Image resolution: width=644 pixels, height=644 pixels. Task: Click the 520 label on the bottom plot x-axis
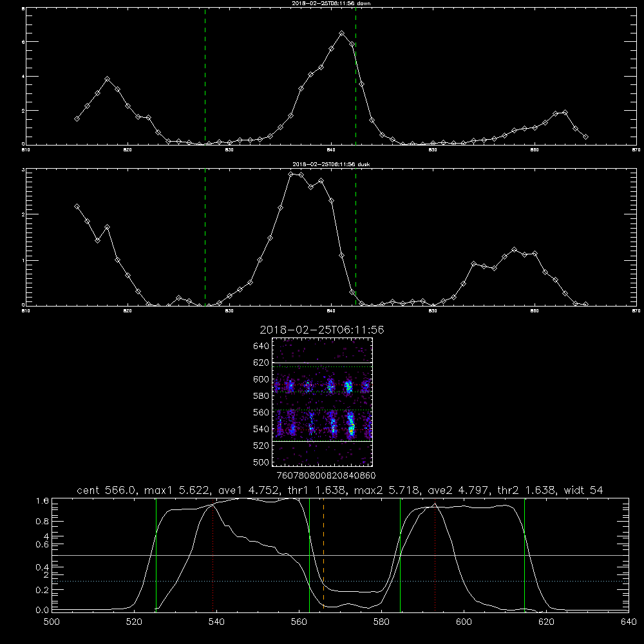pos(134,622)
